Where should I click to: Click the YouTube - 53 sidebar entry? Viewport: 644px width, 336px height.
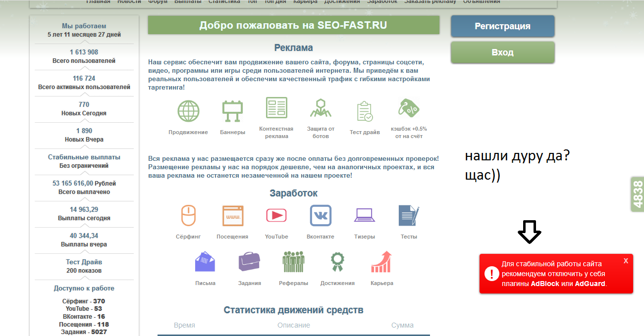click(84, 309)
